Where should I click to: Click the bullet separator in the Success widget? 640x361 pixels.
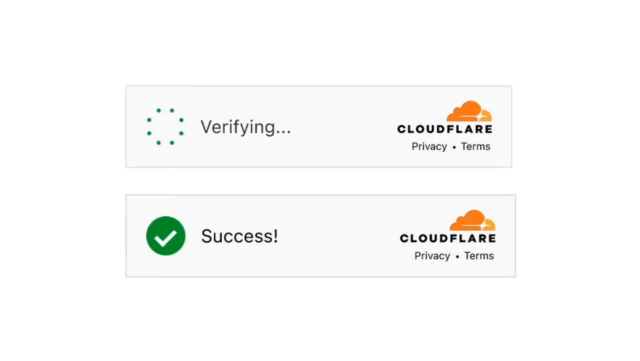(457, 256)
